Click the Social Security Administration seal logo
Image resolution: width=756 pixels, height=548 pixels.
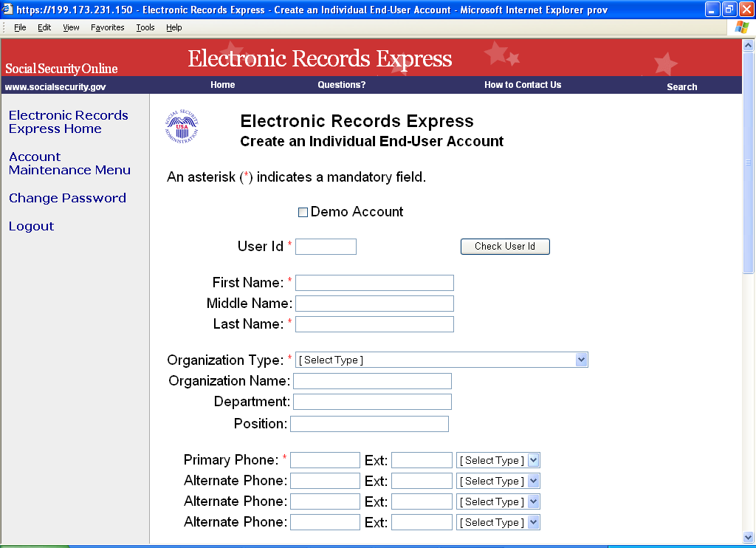182,126
